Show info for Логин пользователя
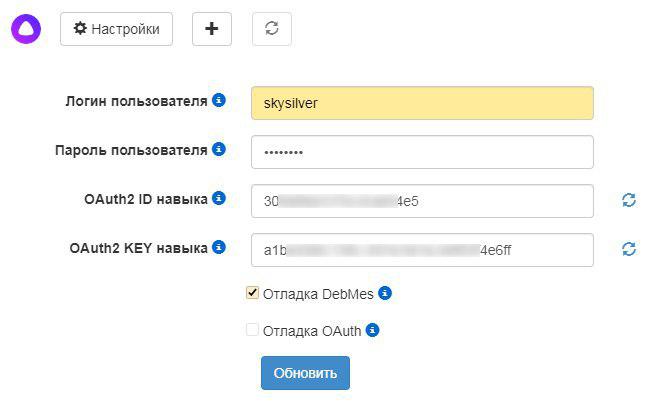Viewport: 669px width, 402px height. (x=219, y=101)
